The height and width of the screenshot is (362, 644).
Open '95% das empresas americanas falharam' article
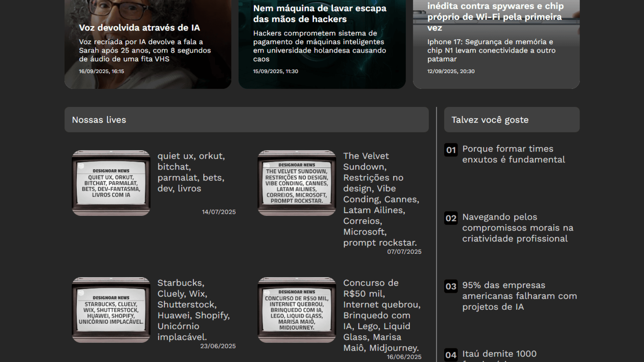pyautogui.click(x=519, y=296)
